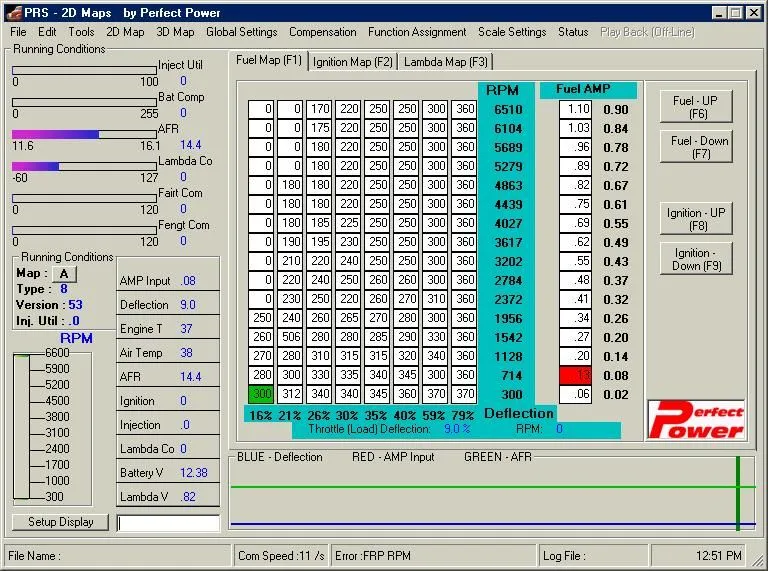Click the 714 RPM row label
The width and height of the screenshot is (768, 571).
click(x=511, y=376)
